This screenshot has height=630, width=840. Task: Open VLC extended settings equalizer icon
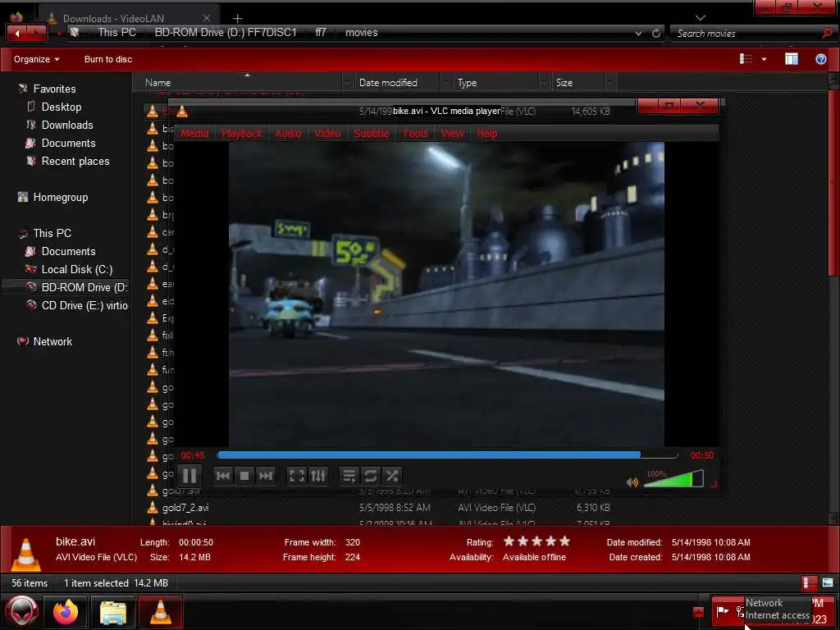pos(317,476)
